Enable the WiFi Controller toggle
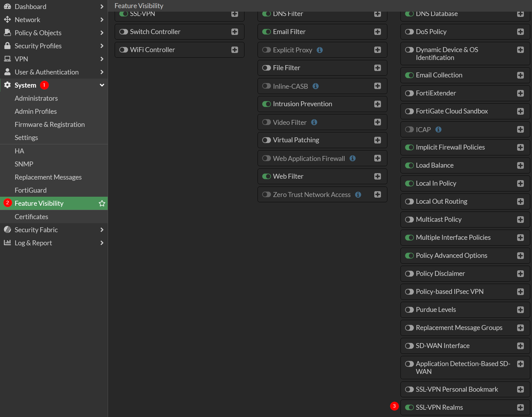This screenshot has width=532, height=417. coord(124,50)
